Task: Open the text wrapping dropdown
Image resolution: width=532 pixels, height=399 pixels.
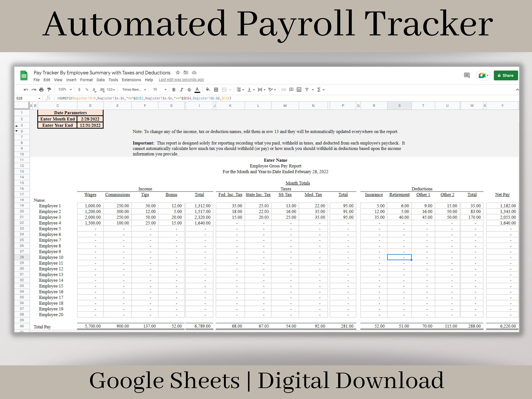Action: click(262, 90)
